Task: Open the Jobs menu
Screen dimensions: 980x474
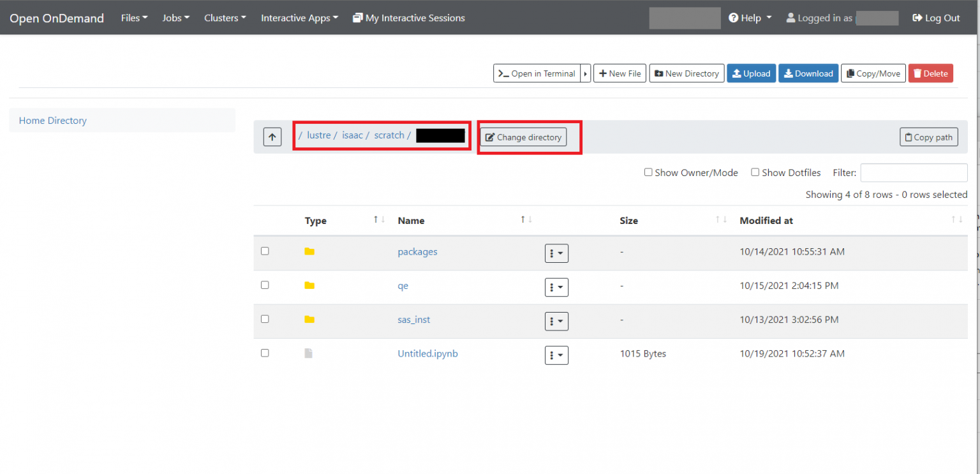Action: click(175, 17)
